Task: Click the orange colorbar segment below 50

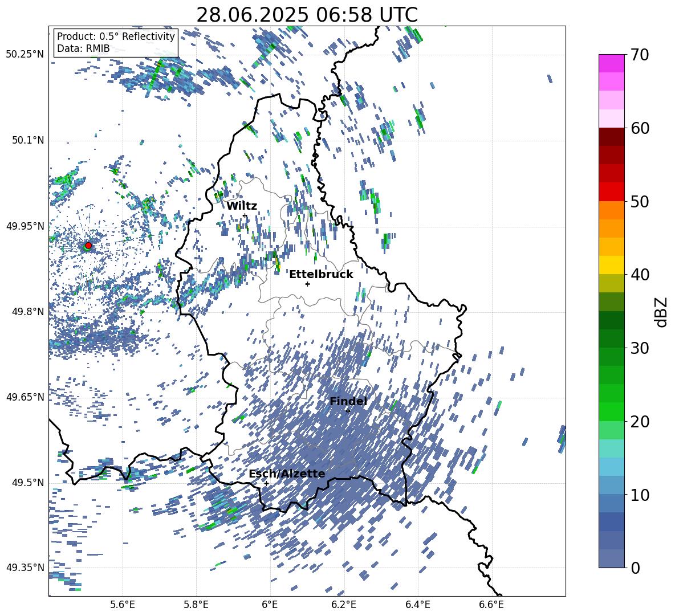Action: [611, 210]
